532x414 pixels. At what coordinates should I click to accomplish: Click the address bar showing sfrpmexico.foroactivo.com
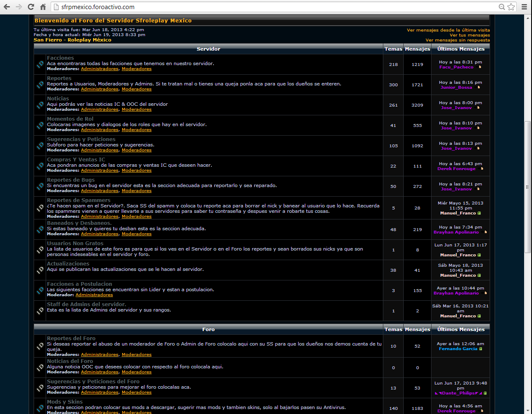[274, 7]
